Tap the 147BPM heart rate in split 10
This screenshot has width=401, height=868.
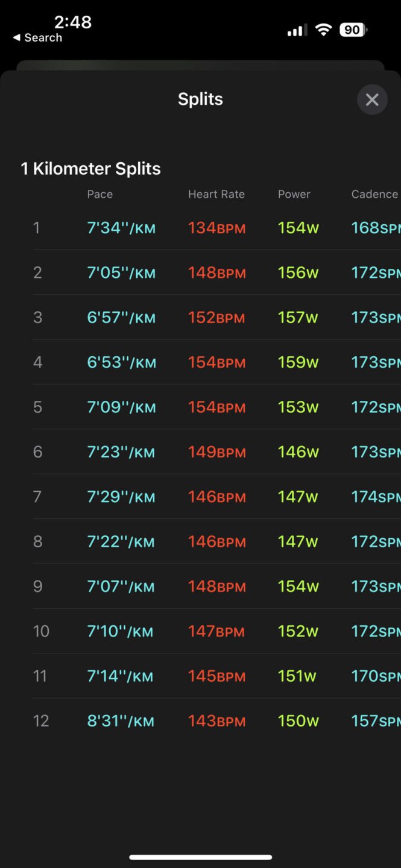[x=216, y=631]
